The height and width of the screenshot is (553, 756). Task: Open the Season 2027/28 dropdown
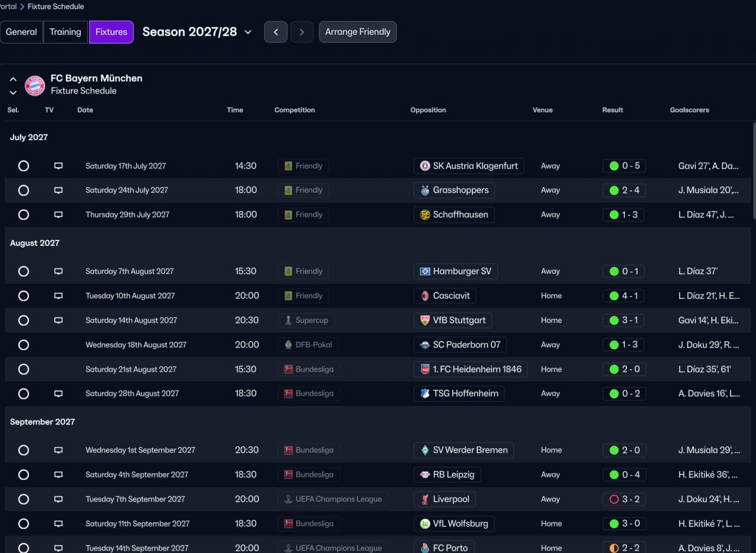197,32
